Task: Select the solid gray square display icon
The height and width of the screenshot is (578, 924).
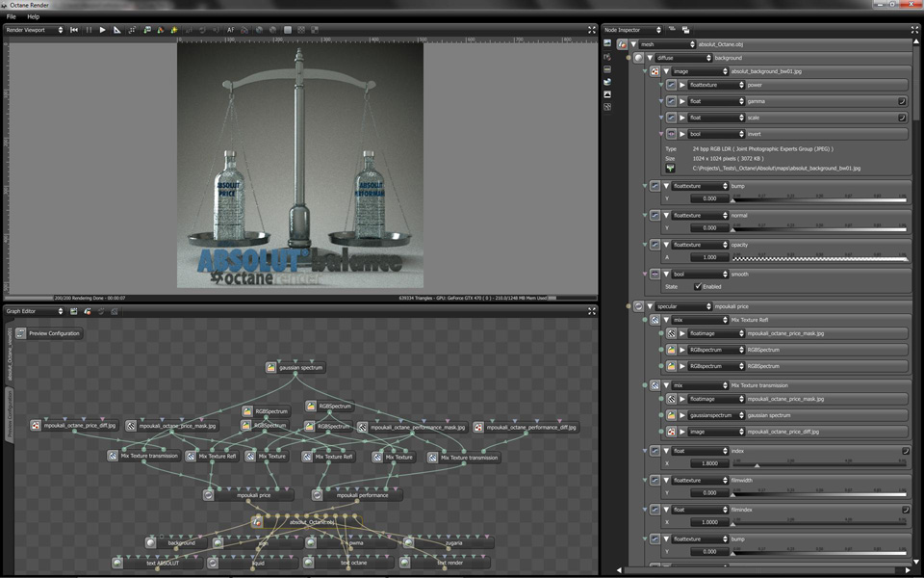Action: click(x=288, y=30)
